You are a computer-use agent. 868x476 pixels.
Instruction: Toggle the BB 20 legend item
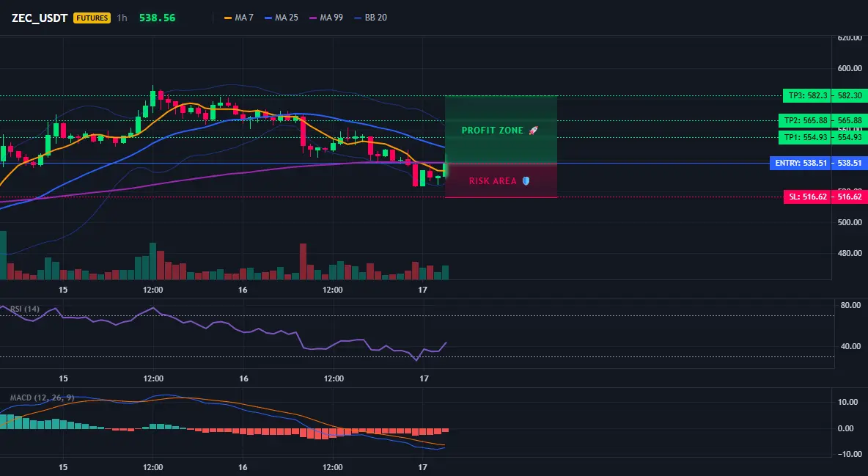coord(370,18)
